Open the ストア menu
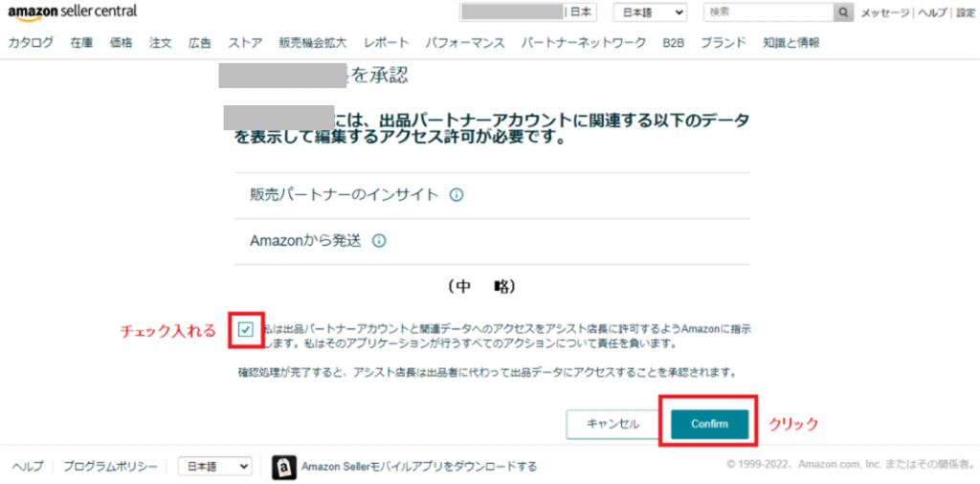Image resolution: width=980 pixels, height=484 pixels. [x=246, y=43]
